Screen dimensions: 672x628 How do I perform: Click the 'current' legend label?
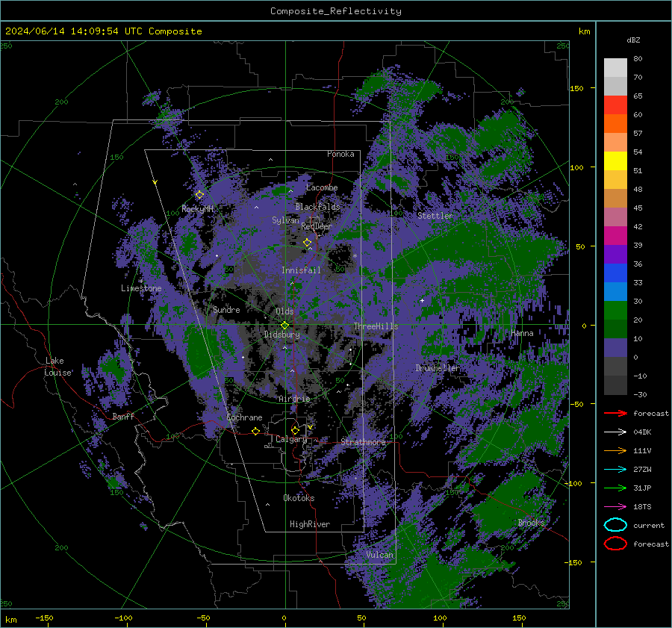649,525
